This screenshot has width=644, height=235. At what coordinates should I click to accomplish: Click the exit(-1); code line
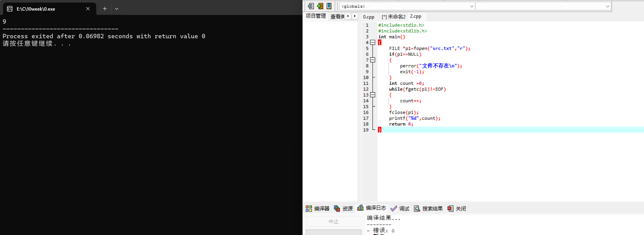(x=412, y=72)
